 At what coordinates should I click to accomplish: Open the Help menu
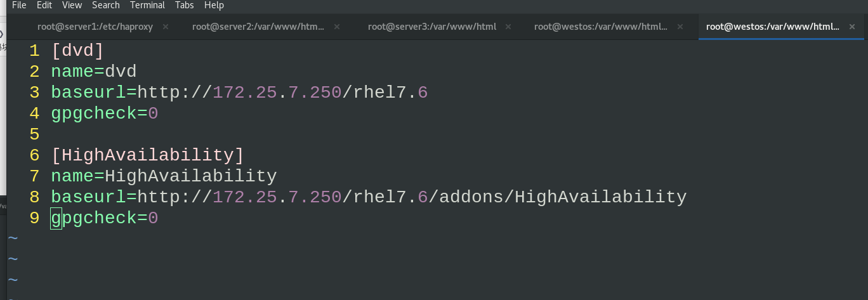click(x=214, y=5)
